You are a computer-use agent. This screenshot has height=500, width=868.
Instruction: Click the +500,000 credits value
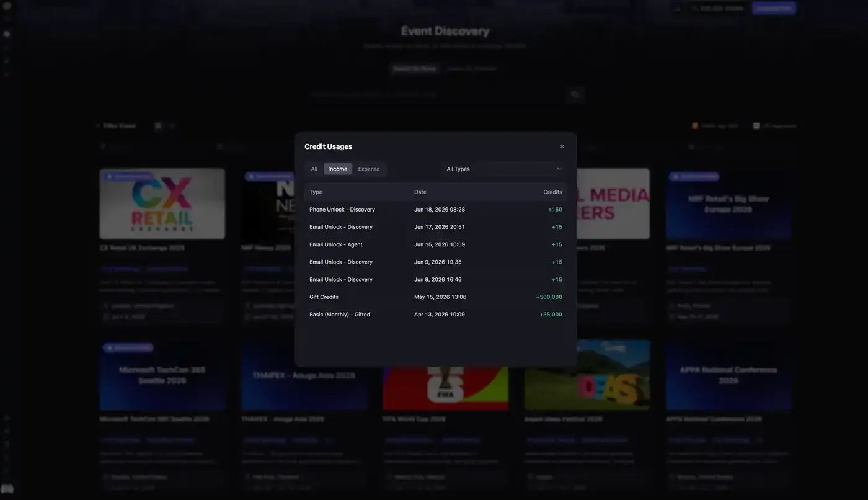point(549,297)
